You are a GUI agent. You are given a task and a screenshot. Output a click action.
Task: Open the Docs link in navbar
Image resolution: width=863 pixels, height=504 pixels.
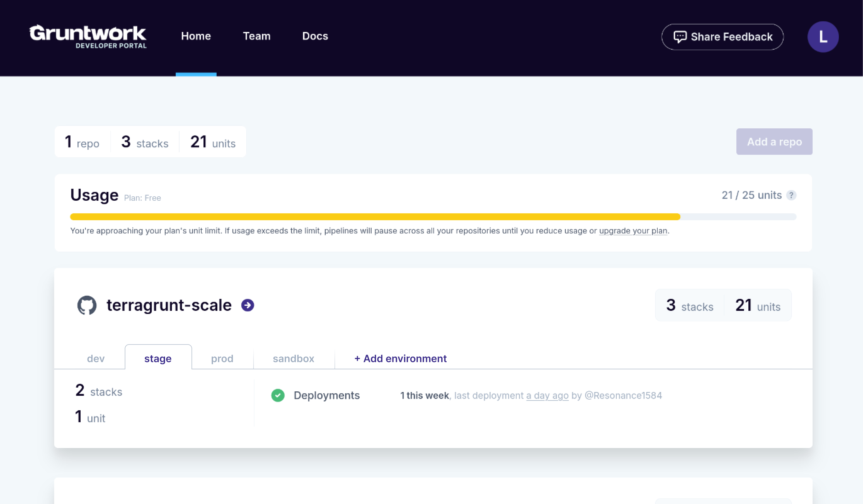pos(315,36)
